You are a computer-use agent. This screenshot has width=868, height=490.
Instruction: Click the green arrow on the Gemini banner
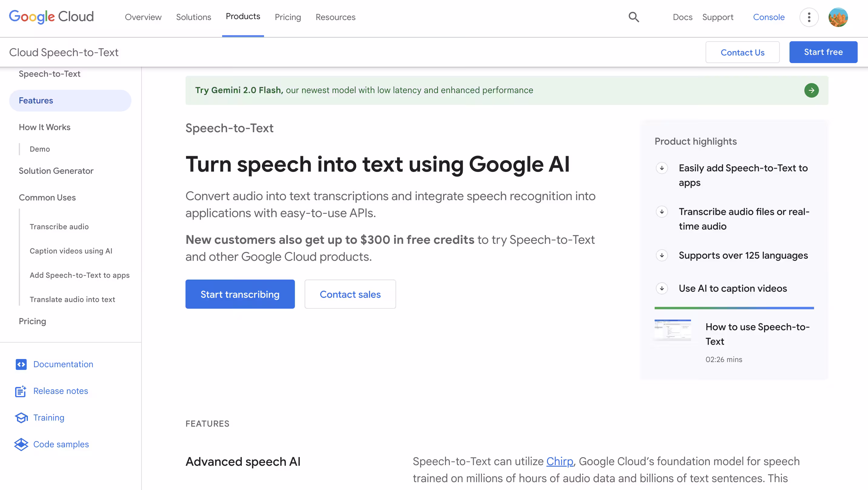(x=811, y=90)
